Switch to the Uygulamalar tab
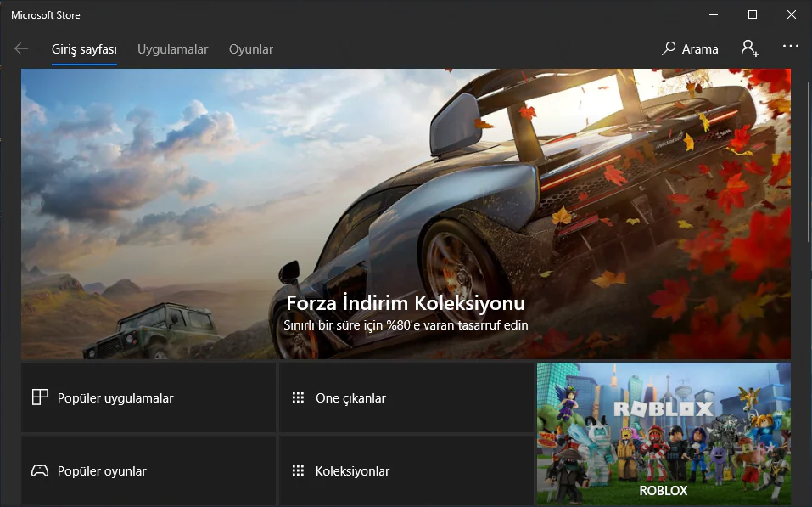Viewport: 812px width, 507px height. (172, 49)
